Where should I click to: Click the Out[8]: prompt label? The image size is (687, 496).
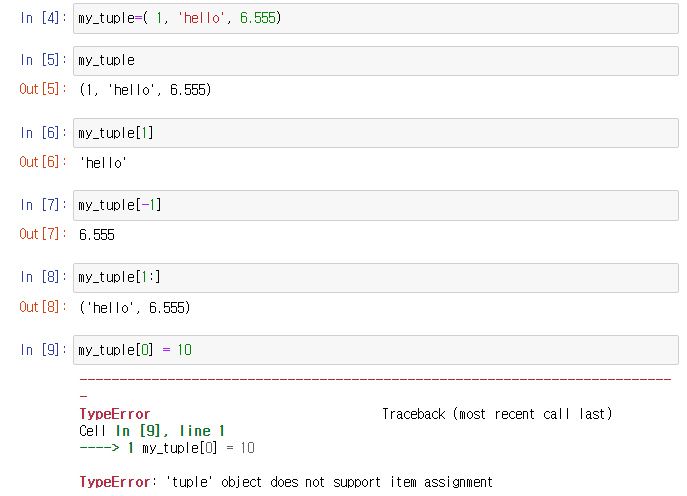[43, 307]
